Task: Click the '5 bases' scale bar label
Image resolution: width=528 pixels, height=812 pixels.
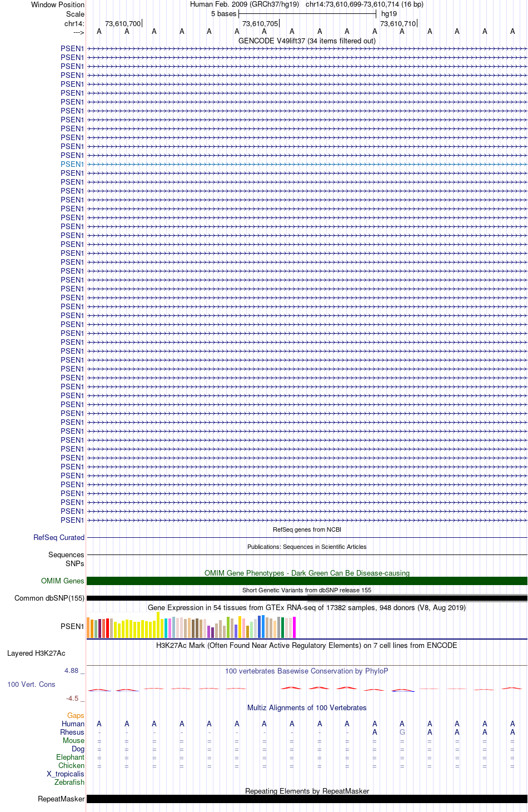Action: 223,13
